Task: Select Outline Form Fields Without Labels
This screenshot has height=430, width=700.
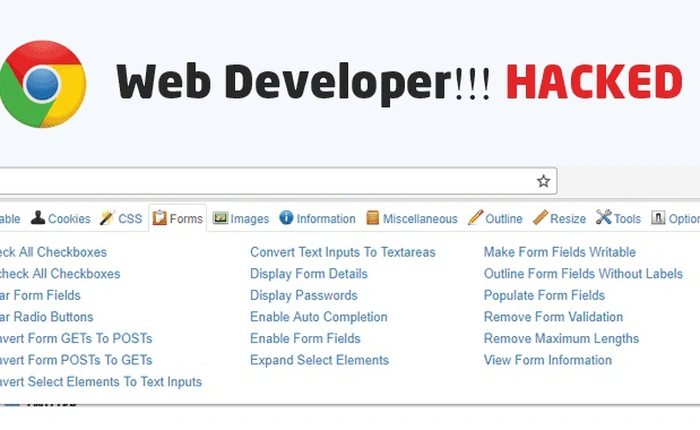Action: click(583, 274)
